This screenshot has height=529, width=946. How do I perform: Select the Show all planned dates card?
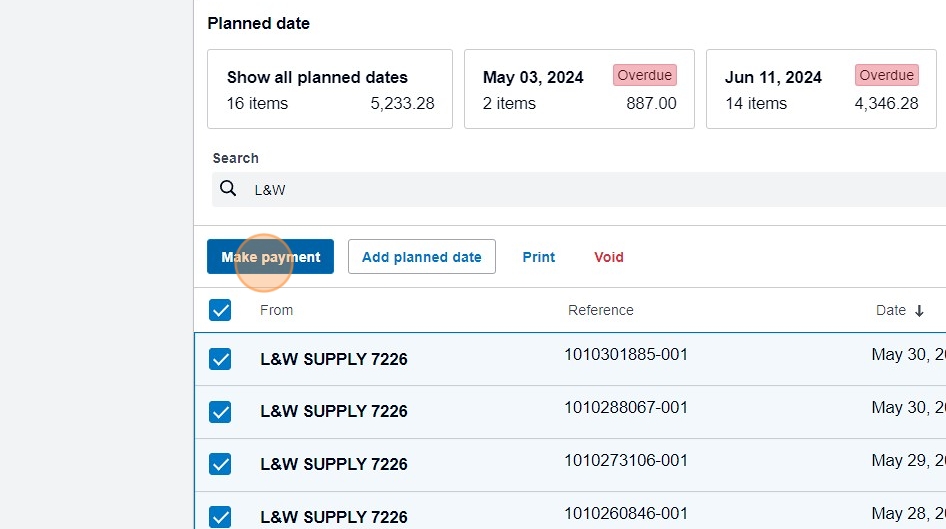pyautogui.click(x=330, y=90)
